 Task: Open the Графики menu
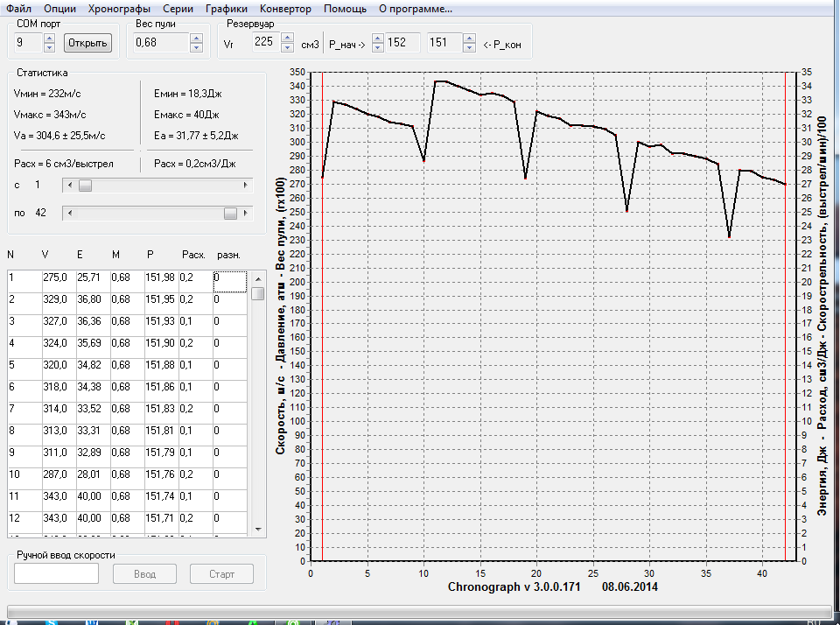[x=227, y=9]
